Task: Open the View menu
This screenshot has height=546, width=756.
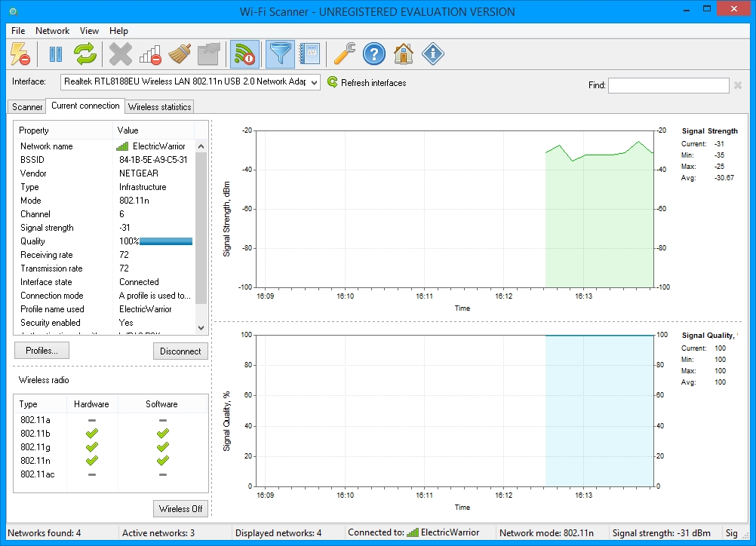Action: [x=89, y=31]
